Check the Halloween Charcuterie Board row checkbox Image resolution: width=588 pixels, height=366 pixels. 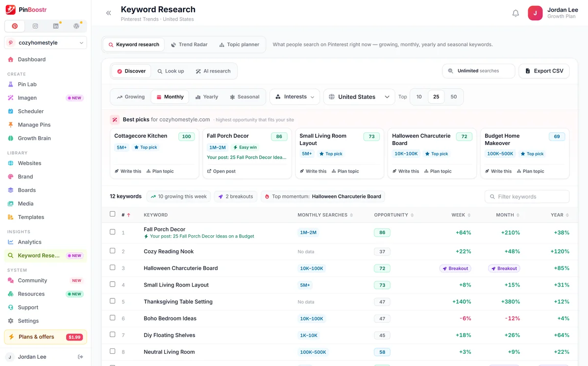tap(113, 268)
